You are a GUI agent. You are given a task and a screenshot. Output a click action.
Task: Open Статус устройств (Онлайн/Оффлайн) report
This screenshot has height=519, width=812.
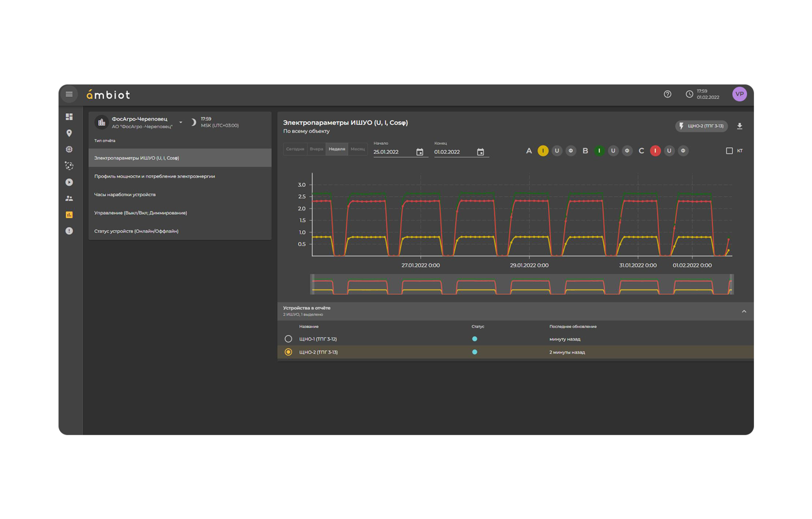click(x=180, y=231)
